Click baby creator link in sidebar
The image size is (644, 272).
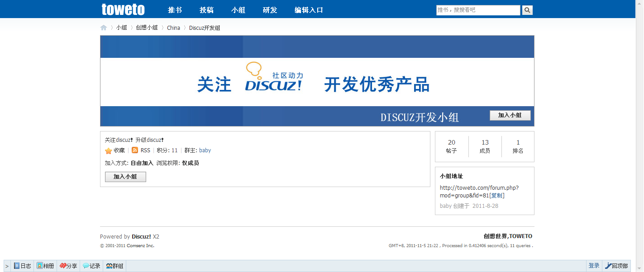[446, 206]
